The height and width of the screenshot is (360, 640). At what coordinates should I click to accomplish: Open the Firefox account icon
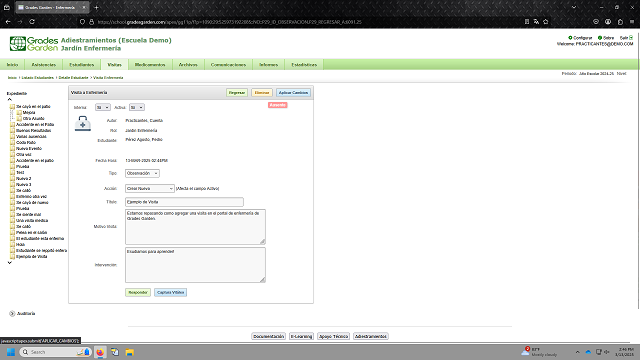(x=608, y=22)
